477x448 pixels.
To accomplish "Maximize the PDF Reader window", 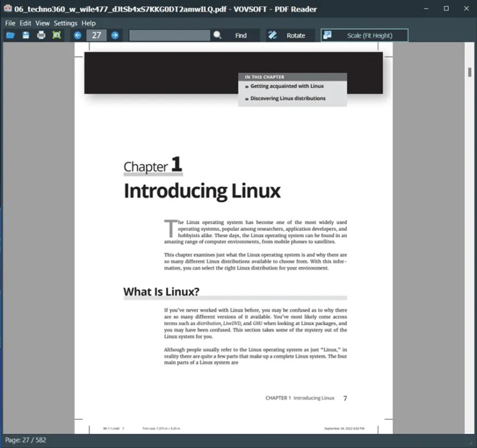I will click(446, 8).
